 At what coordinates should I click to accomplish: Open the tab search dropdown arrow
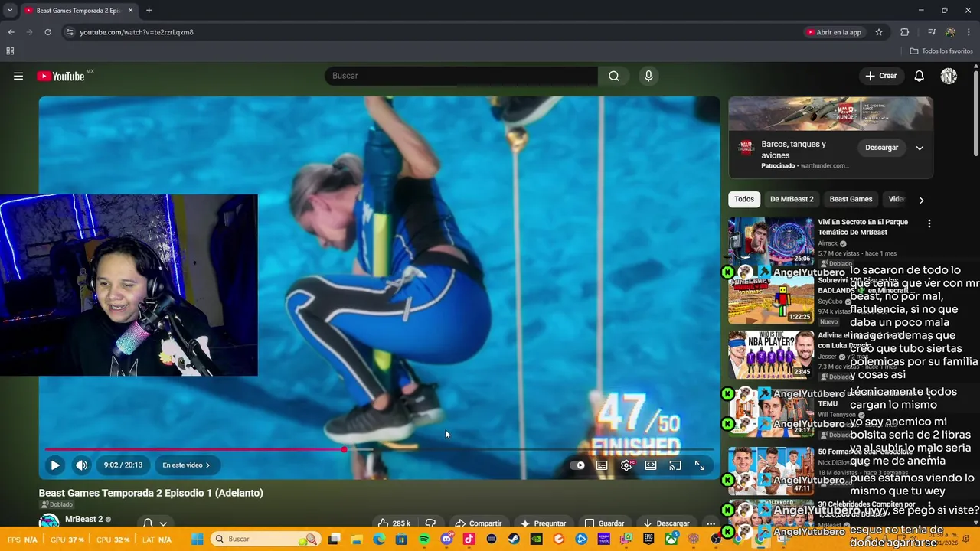(11, 11)
